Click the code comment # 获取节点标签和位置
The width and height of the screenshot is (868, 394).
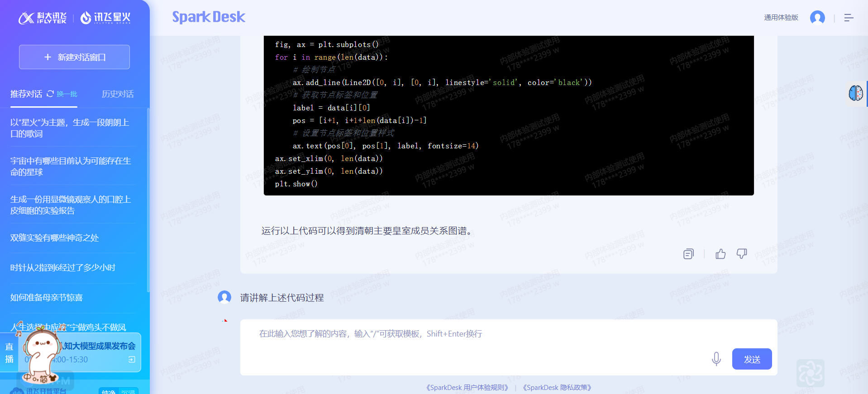pos(335,95)
